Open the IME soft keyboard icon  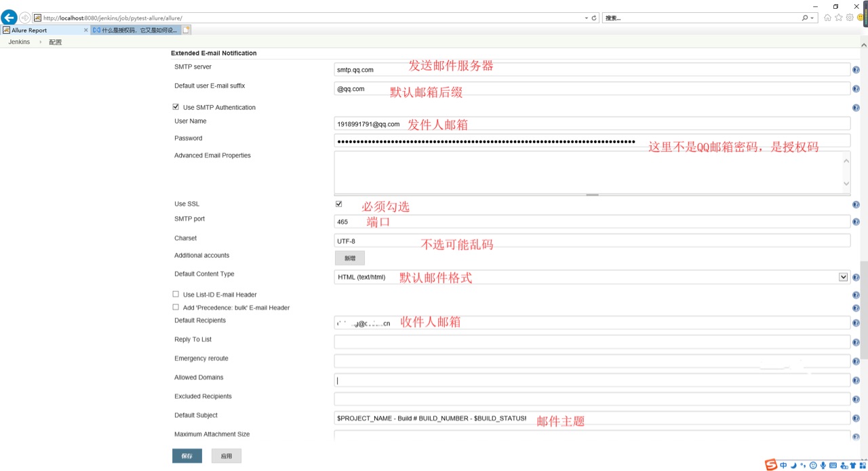pos(833,466)
